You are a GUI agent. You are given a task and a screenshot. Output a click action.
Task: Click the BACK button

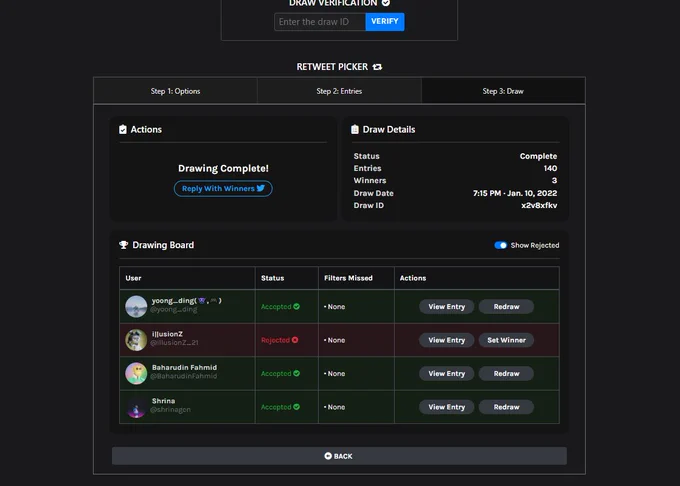(x=339, y=456)
